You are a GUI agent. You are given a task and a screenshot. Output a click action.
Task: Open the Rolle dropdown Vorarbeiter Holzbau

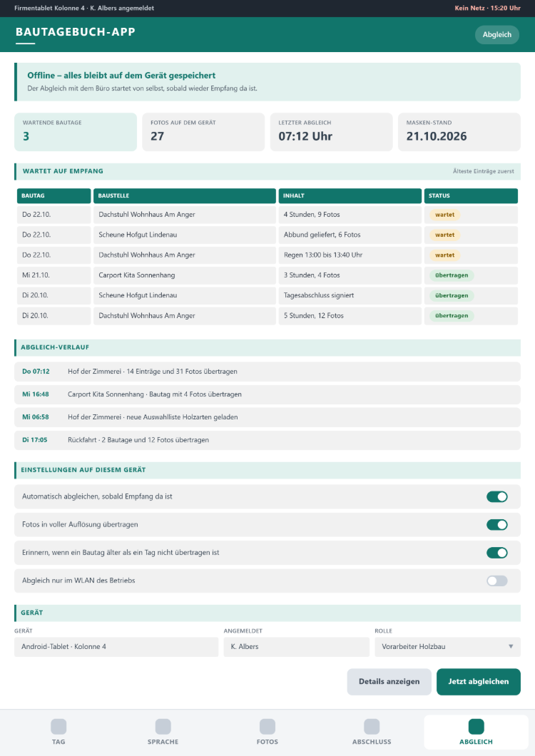pos(448,647)
